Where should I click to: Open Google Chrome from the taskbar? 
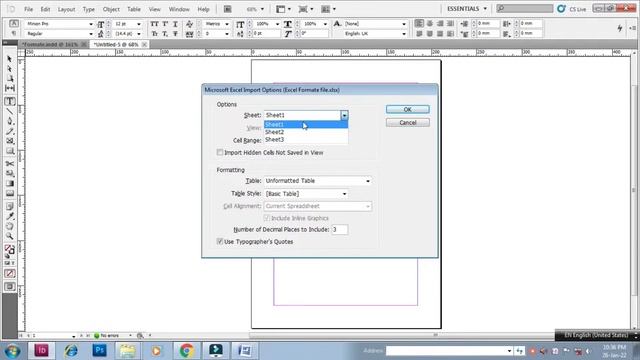tap(187, 351)
